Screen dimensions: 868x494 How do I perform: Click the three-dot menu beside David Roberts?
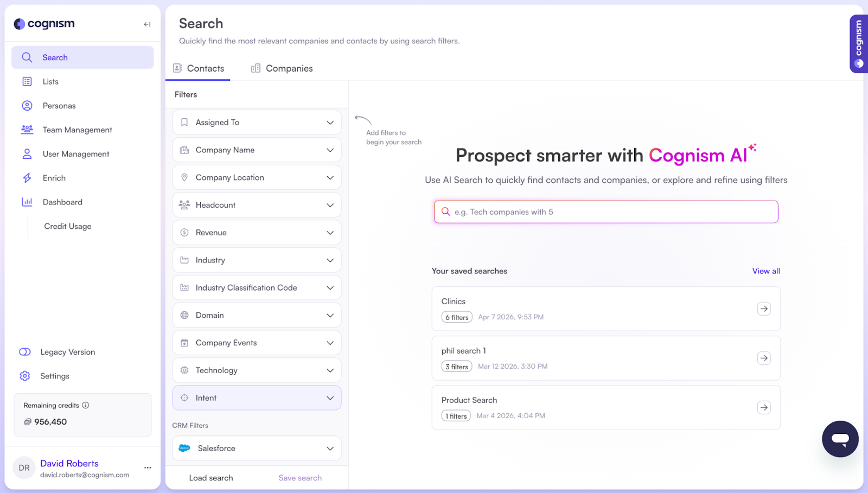(x=148, y=467)
